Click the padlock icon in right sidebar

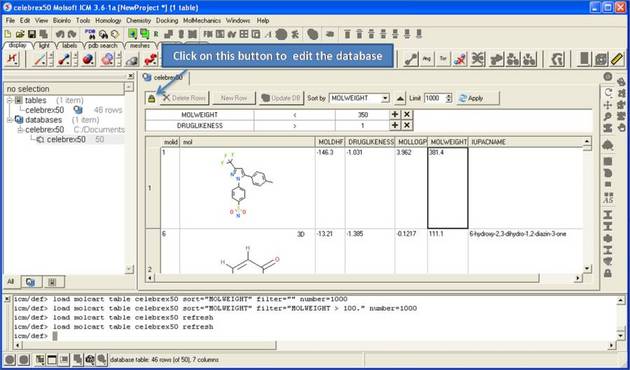608,273
